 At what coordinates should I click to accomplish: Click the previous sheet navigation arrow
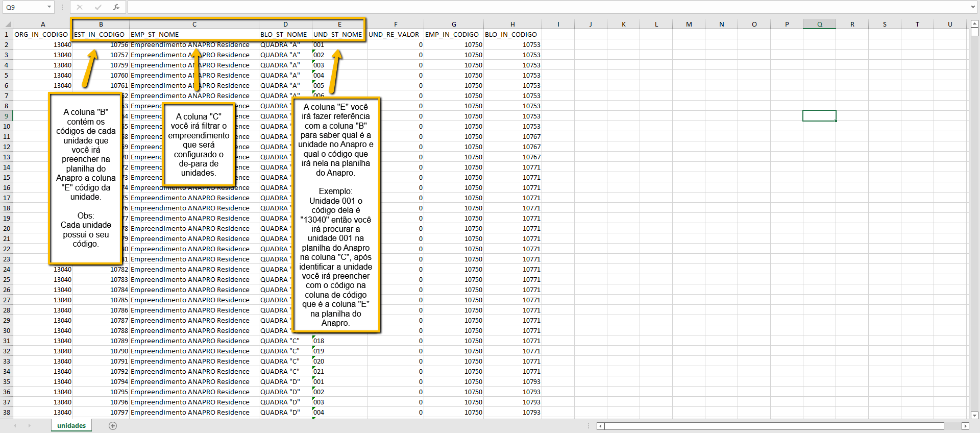click(15, 426)
